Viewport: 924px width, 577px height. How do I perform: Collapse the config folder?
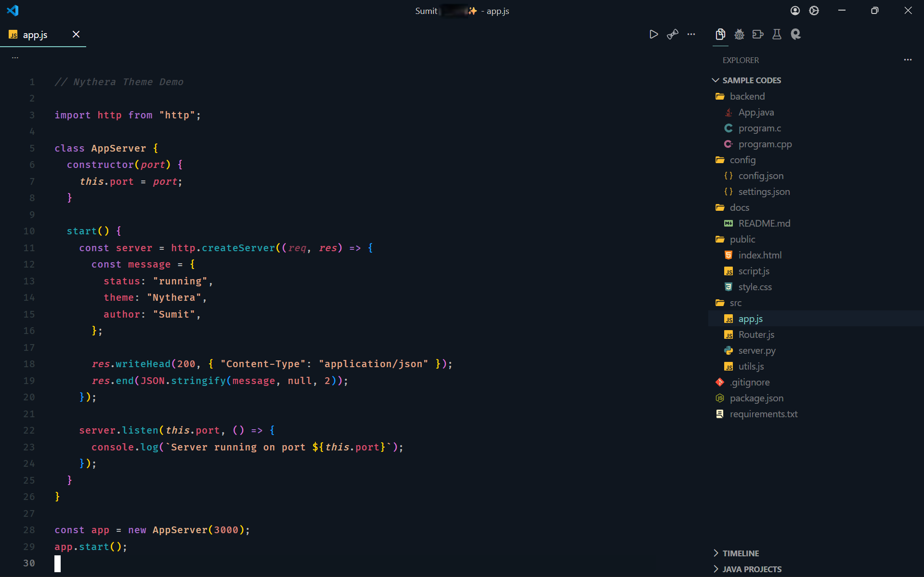click(x=816, y=160)
